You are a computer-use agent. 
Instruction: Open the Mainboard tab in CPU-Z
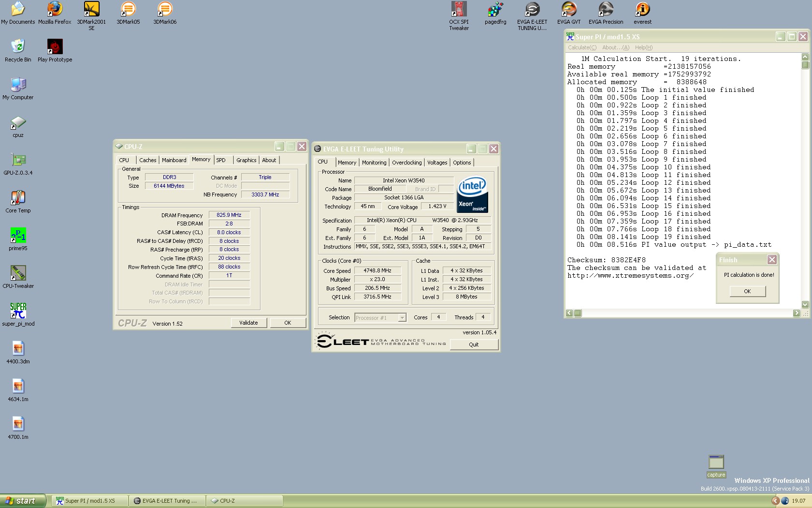[x=174, y=160]
